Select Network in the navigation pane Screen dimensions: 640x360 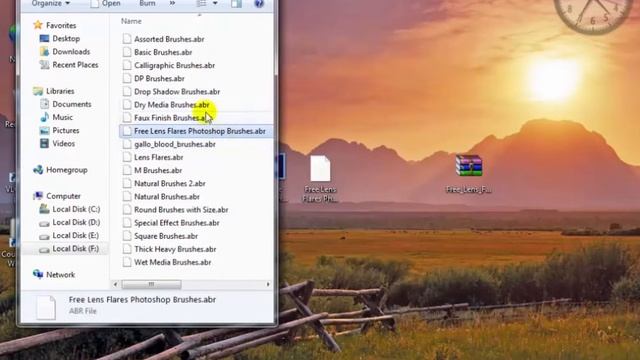54,275
